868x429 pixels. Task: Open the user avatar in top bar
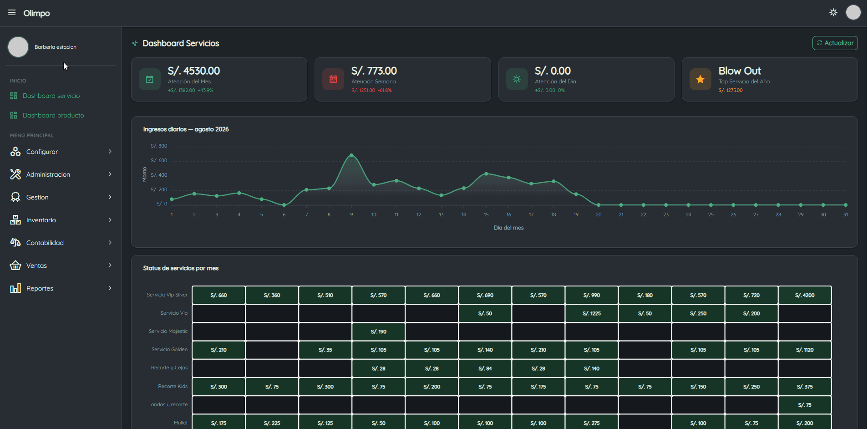(x=853, y=12)
